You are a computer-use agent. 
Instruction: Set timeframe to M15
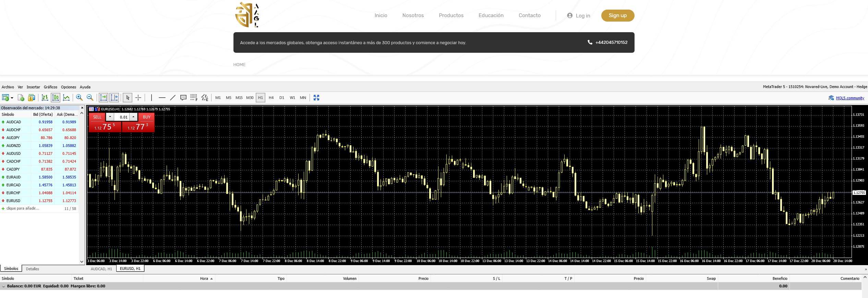click(x=239, y=98)
